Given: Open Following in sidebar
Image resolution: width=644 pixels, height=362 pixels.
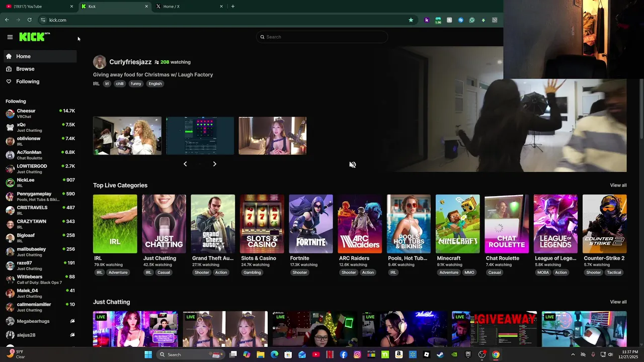Looking at the screenshot, I should click(40, 81).
